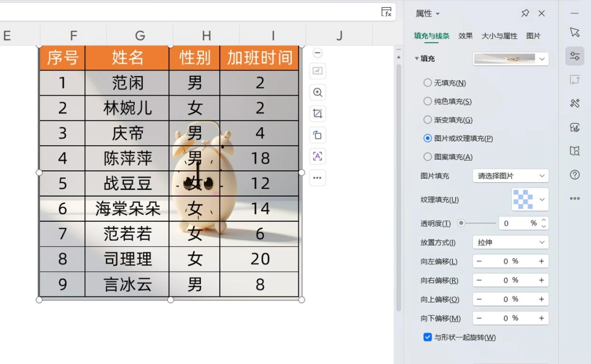Select column I header
Screen dimensions: 591x364
click(x=273, y=36)
